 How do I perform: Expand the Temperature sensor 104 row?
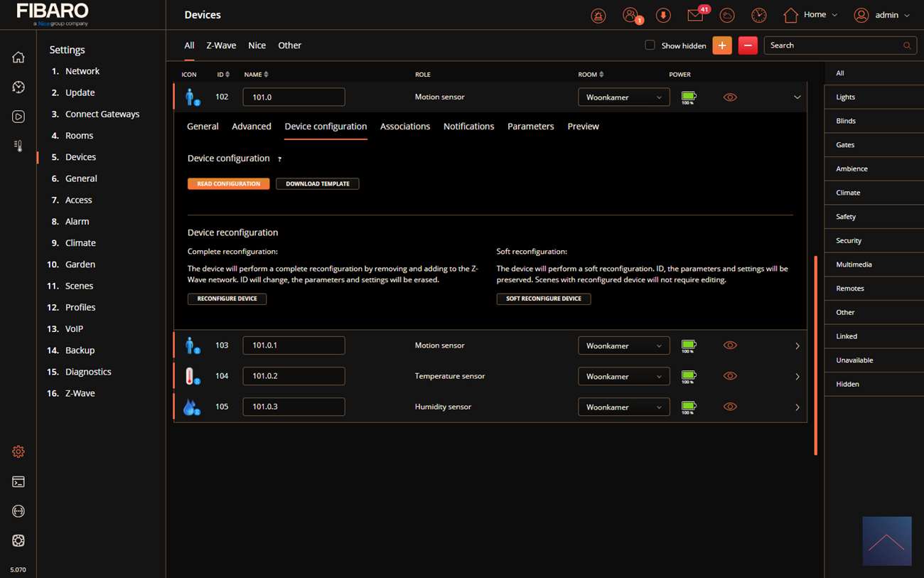pyautogui.click(x=797, y=377)
